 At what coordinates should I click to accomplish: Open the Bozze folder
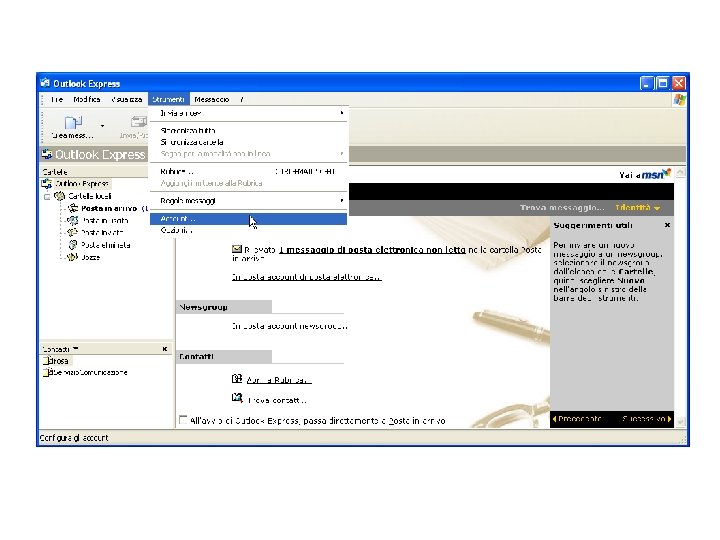tap(90, 258)
